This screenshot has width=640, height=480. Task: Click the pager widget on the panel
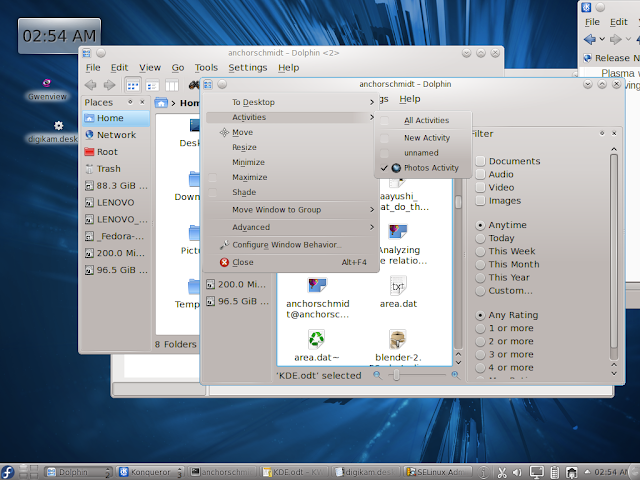click(29, 472)
